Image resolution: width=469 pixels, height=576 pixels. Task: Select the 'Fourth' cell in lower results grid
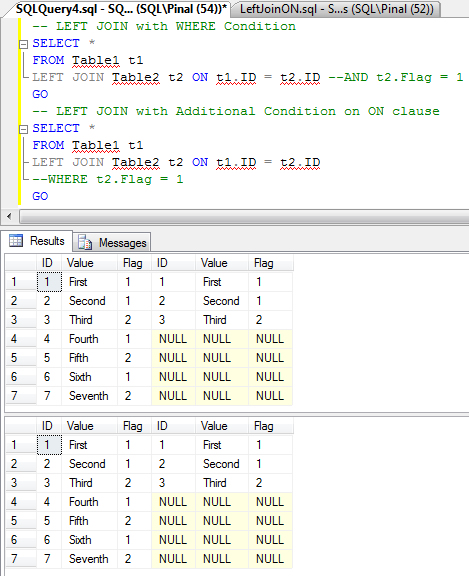point(89,502)
